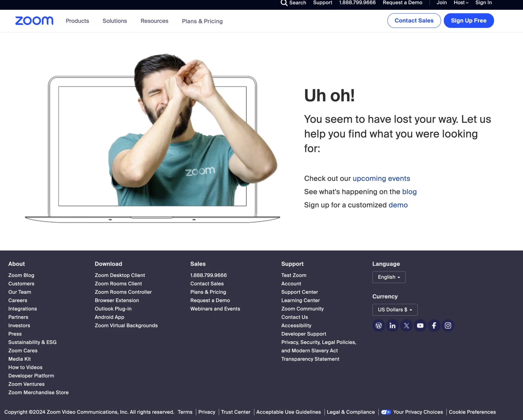This screenshot has height=420, width=523.
Task: Open Trust Center link
Action: click(x=235, y=412)
